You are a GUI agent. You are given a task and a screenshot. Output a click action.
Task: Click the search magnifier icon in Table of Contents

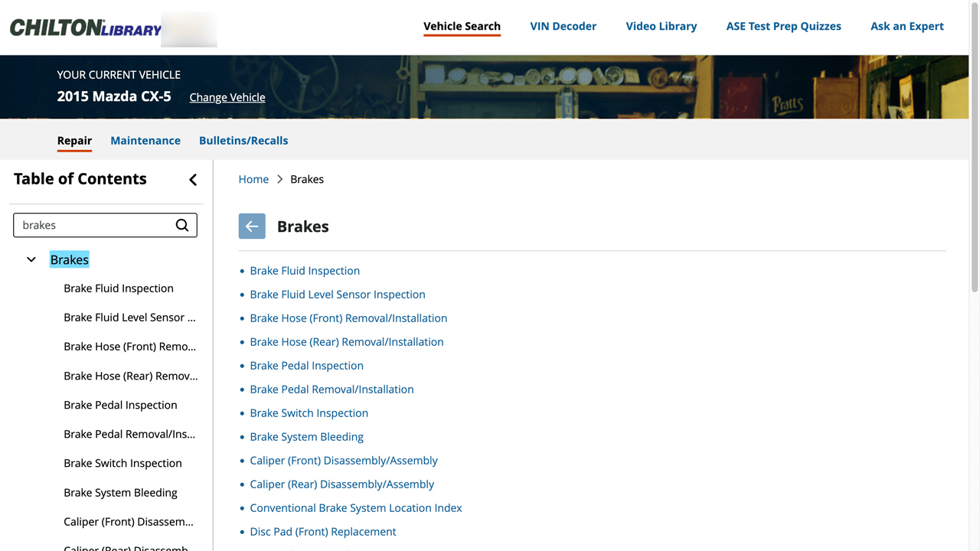point(181,225)
